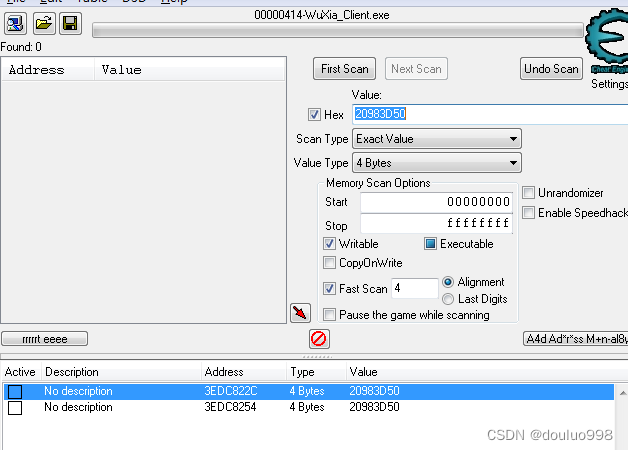This screenshot has height=450, width=628.
Task: Select the Last Digits radio button
Action: point(448,299)
